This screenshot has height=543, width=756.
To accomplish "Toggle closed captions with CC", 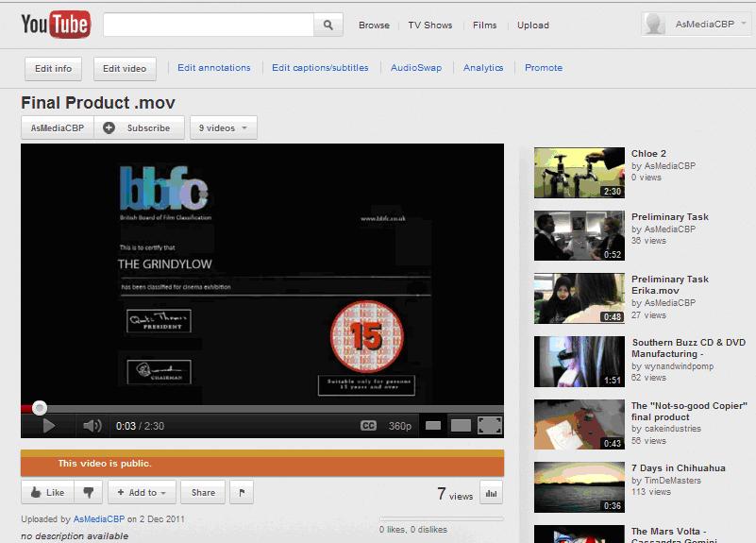I will (x=368, y=426).
